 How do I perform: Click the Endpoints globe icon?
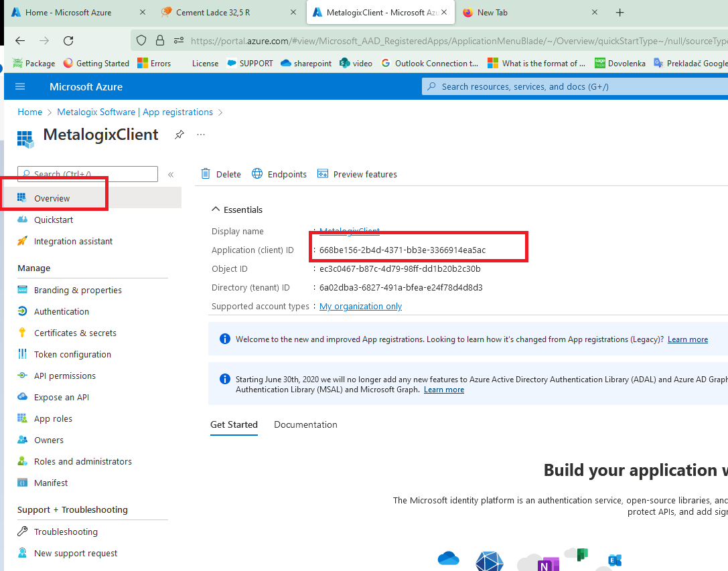coord(257,173)
